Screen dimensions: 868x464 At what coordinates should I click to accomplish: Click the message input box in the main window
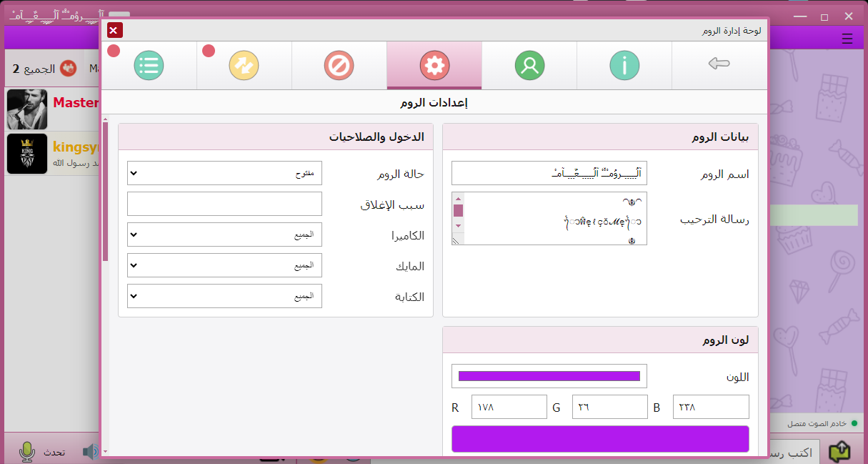pyautogui.click(x=793, y=452)
